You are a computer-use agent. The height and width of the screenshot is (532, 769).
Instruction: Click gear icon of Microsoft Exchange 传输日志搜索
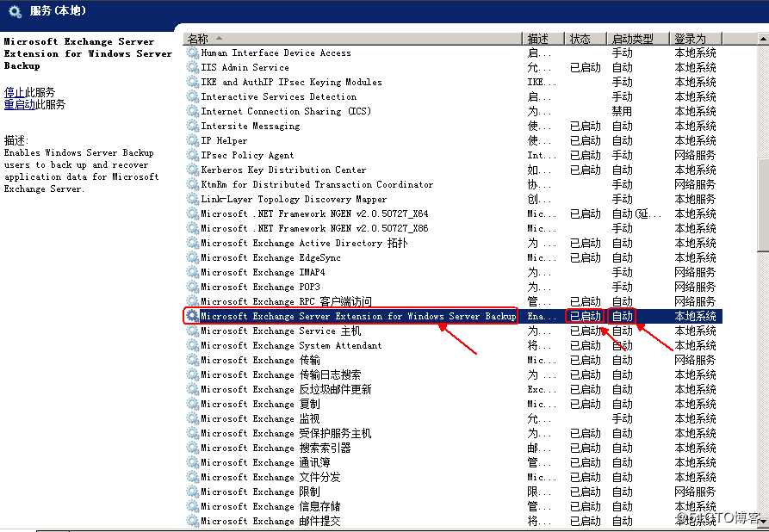[x=193, y=374]
